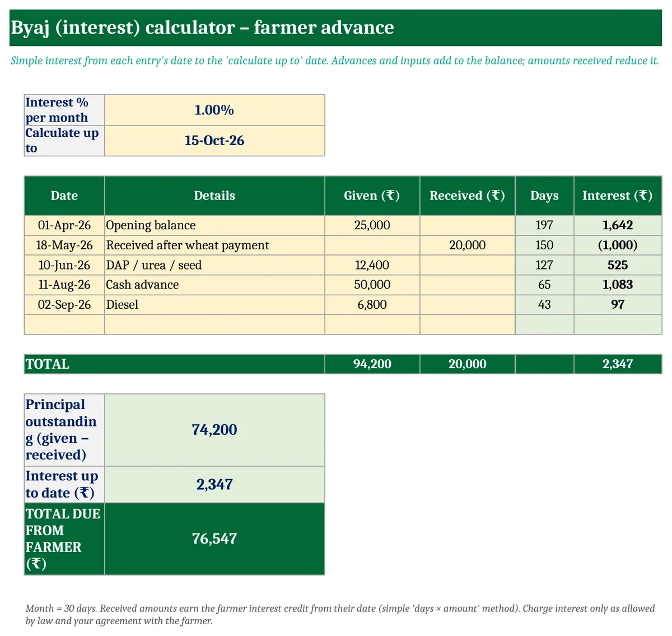Click the total interest 2,347 in TOTAL row
Viewport: 672px width, 636px height.
tap(618, 364)
